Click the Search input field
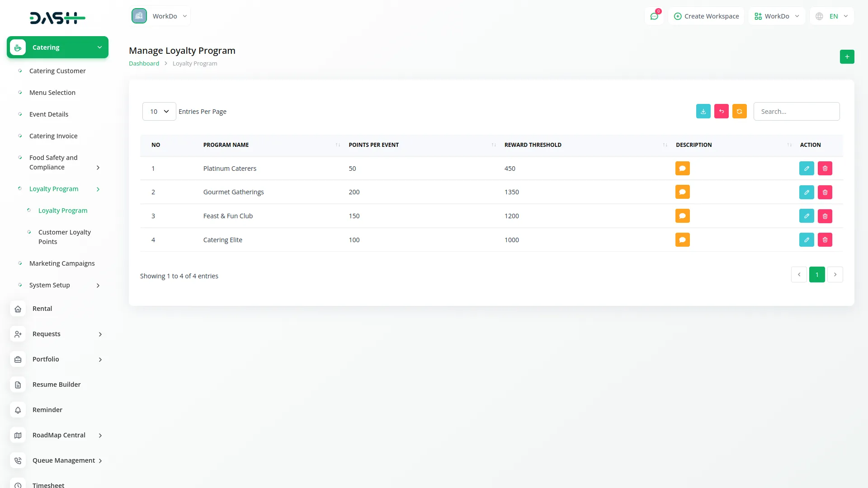This screenshot has height=488, width=868. pos(796,111)
